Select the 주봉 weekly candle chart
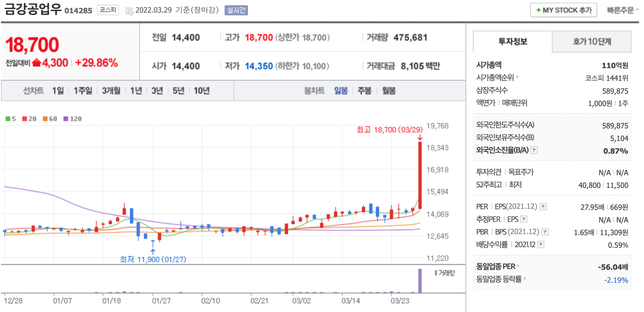 365,90
